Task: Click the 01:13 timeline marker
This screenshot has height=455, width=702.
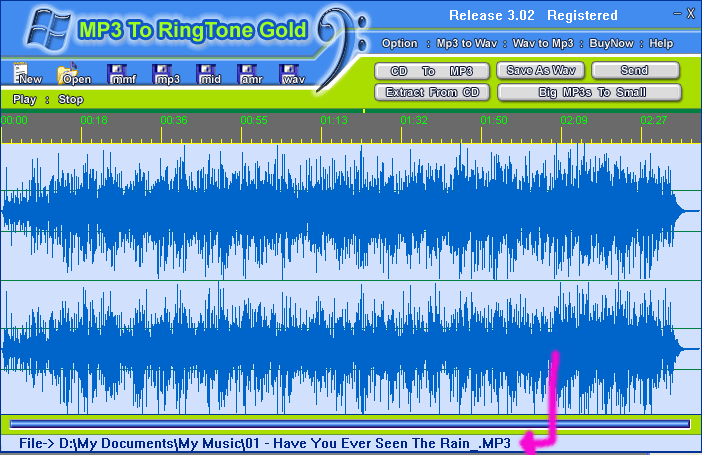Action: point(334,120)
